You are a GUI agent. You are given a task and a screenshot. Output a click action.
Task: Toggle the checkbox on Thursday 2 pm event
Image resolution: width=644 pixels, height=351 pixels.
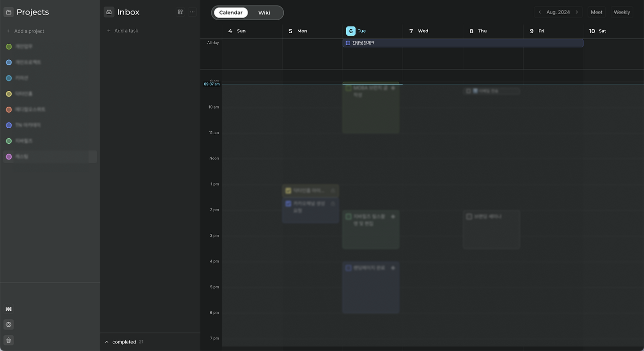coord(469,217)
